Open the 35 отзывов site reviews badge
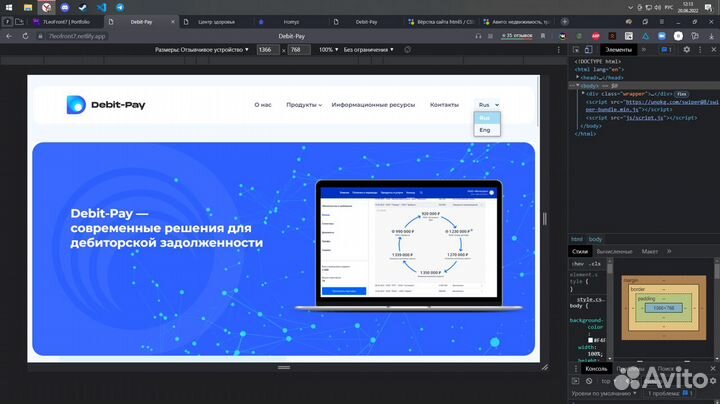 click(517, 36)
